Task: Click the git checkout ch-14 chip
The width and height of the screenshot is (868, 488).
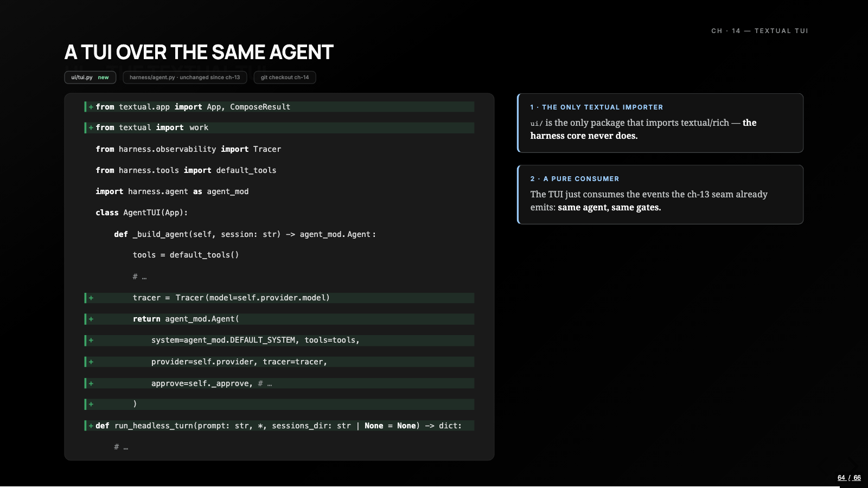Action: pyautogui.click(x=285, y=78)
